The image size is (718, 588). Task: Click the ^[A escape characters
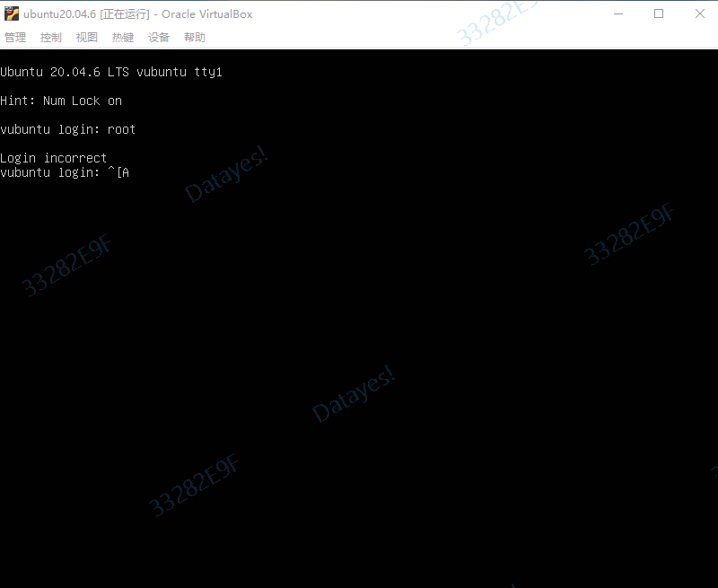coord(118,172)
